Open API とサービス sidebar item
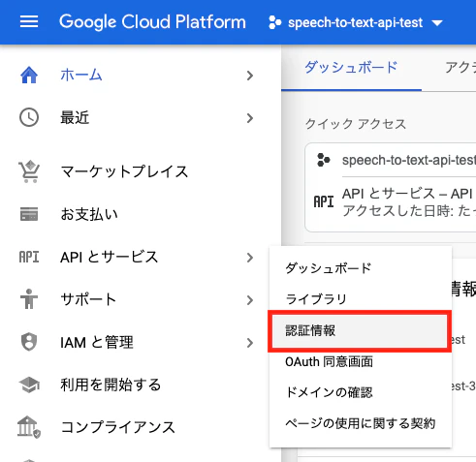Viewport: 476px width, 462px height. coord(110,258)
